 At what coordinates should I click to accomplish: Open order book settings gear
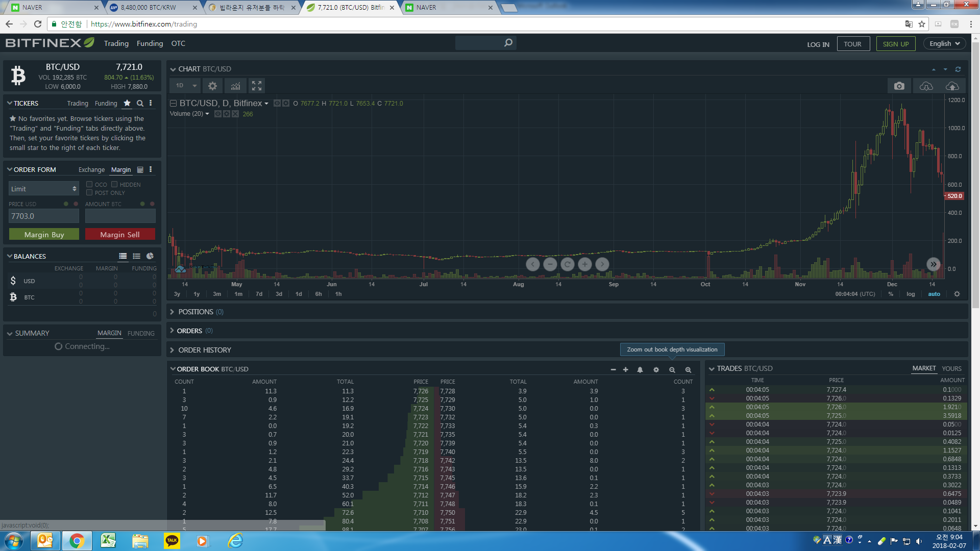click(656, 370)
